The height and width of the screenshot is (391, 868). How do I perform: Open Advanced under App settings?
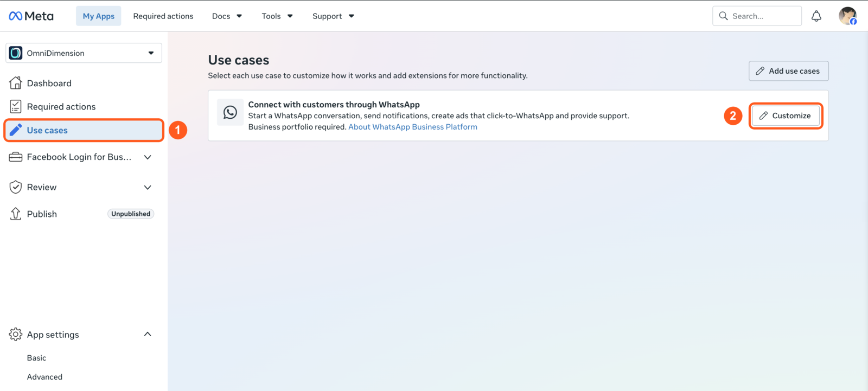click(44, 377)
